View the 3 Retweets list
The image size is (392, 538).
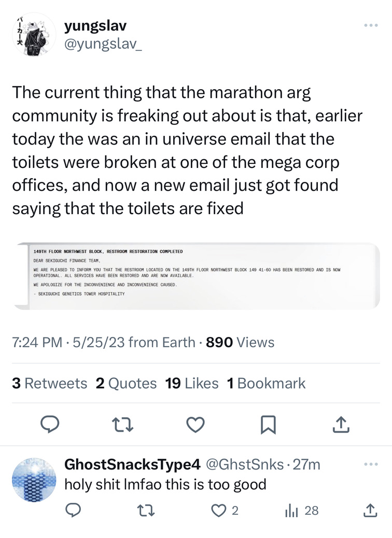tap(49, 383)
